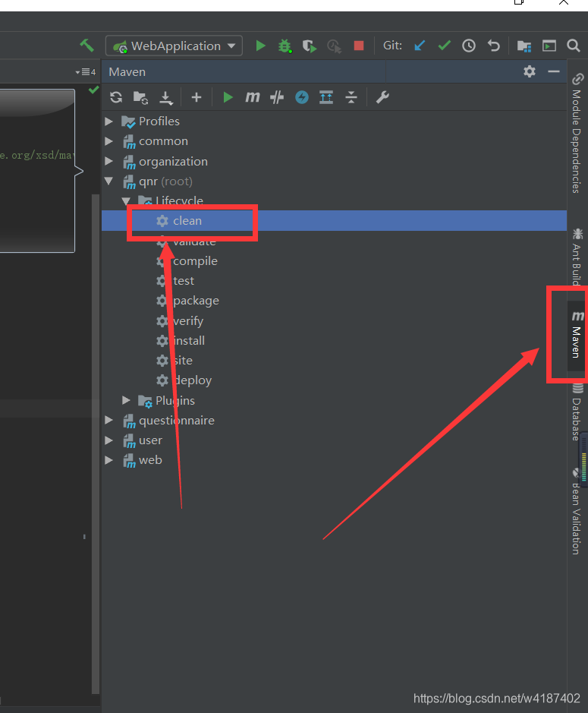Open Bean Validation side tab
588x713 pixels.
pos(577,513)
